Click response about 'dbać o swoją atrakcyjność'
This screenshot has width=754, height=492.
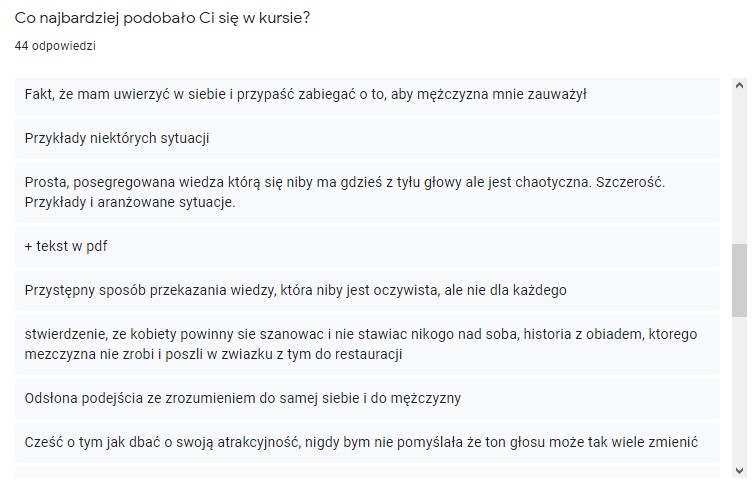pyautogui.click(x=367, y=442)
